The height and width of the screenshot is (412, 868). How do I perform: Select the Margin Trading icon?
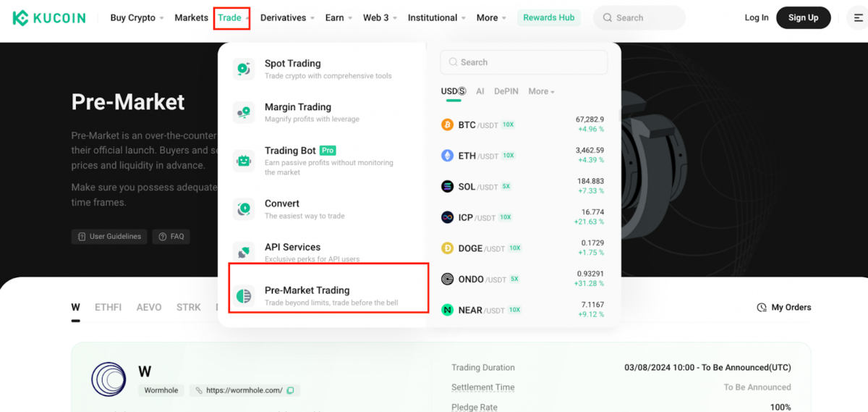(x=244, y=112)
